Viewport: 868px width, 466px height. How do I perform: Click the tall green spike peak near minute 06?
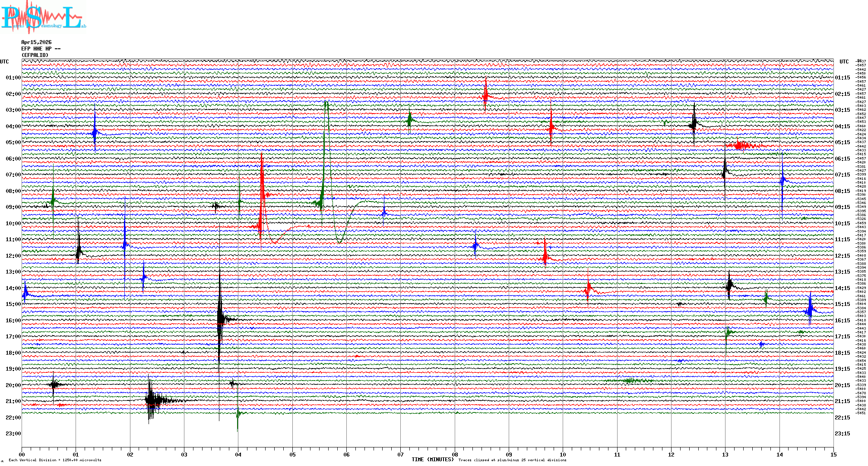pos(326,103)
